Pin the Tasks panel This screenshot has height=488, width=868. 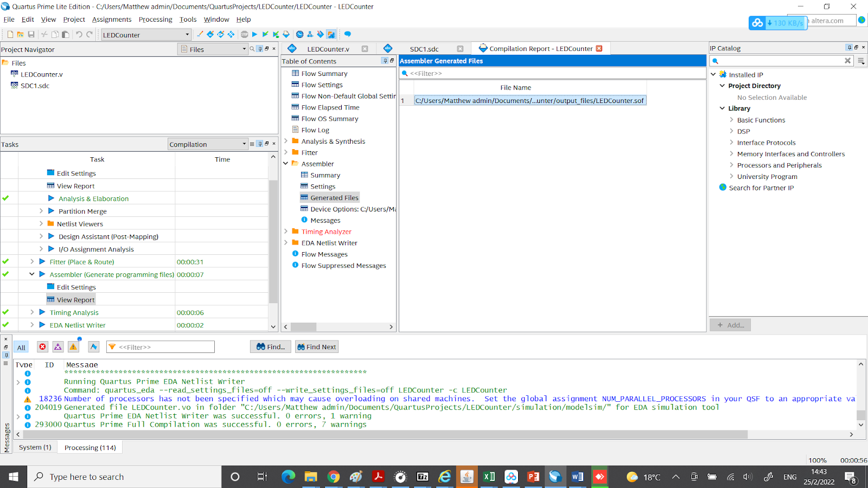click(260, 144)
